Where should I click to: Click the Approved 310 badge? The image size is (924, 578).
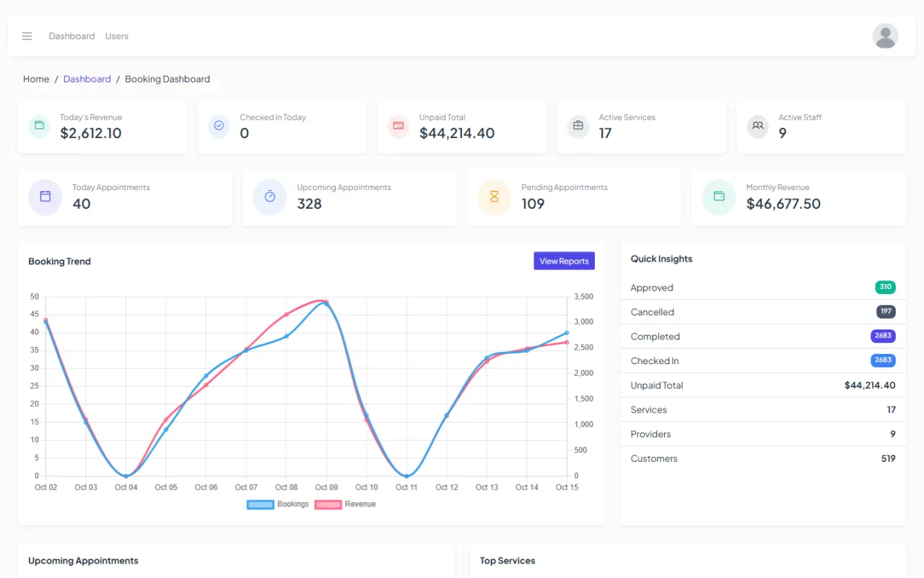click(x=885, y=287)
